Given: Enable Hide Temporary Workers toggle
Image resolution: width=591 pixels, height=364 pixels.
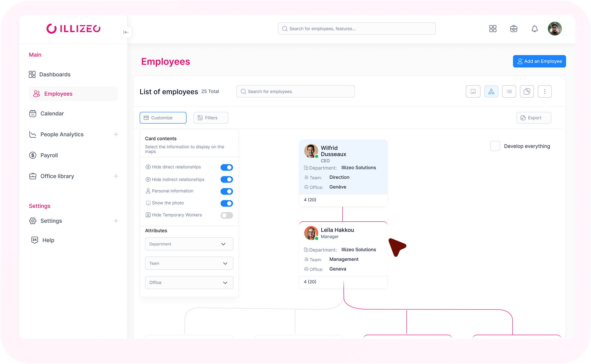Looking at the screenshot, I should coord(227,215).
